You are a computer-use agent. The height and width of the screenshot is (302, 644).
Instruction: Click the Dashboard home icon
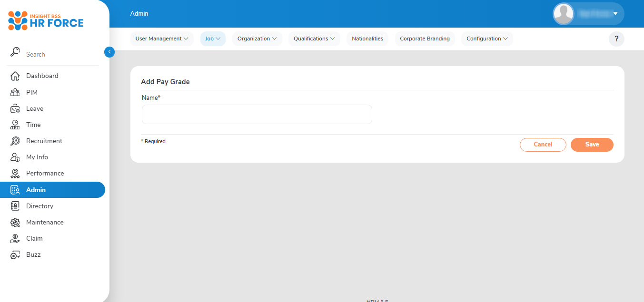[x=15, y=76]
